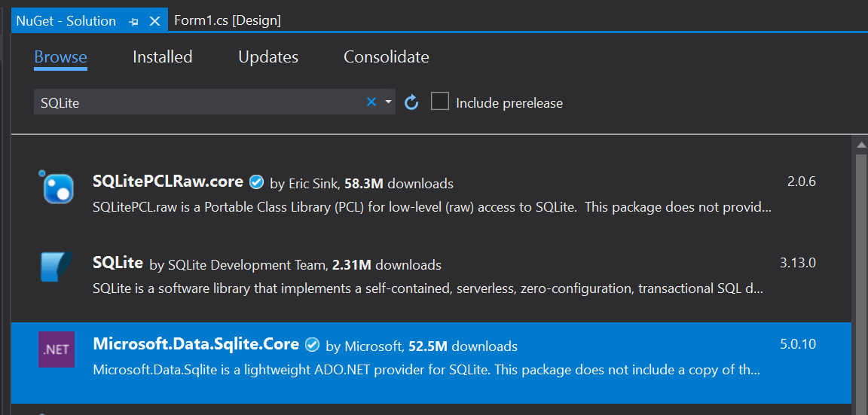
Task: Enable Include prerelease checkbox
Action: (440, 101)
